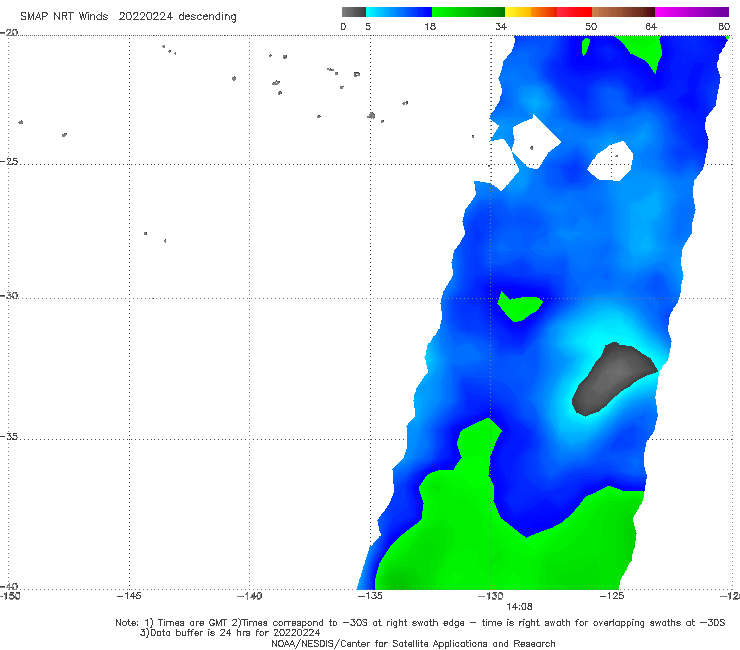Click the yellow-orange segment of the color bar
The width and height of the screenshot is (740, 650).
point(531,12)
